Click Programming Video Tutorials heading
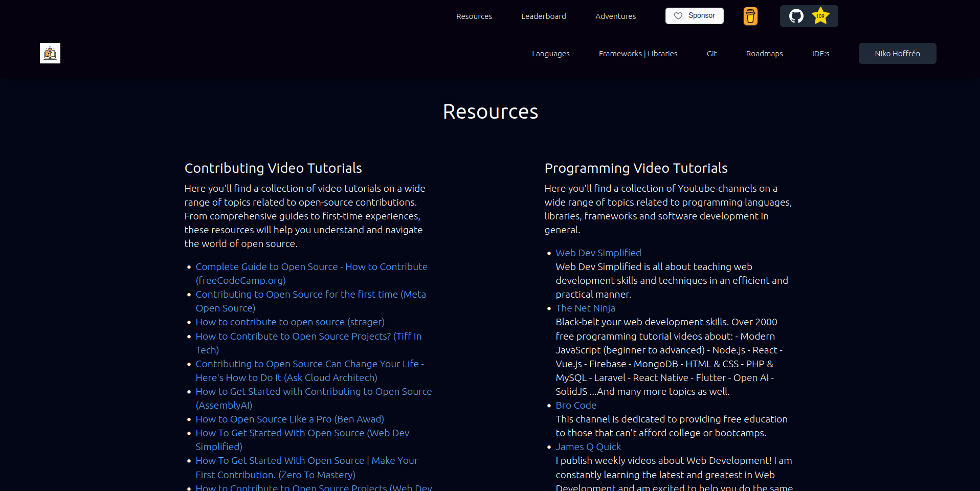The image size is (980, 491). (x=636, y=168)
